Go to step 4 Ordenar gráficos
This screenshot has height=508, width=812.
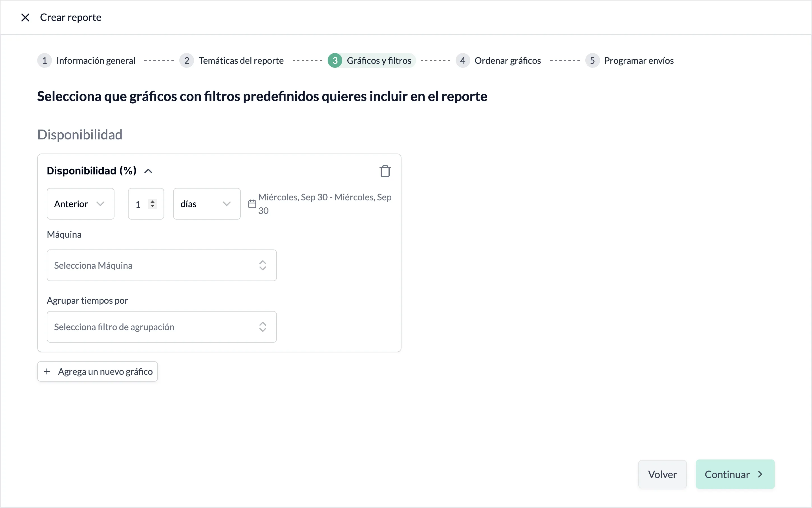pos(498,60)
